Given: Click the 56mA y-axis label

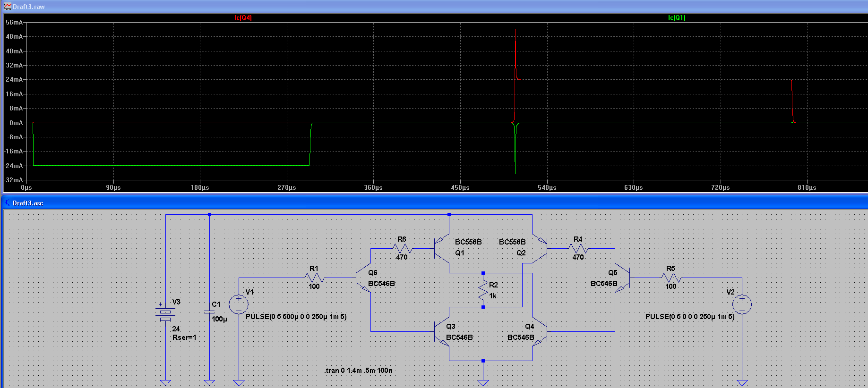Looking at the screenshot, I should pyautogui.click(x=14, y=22).
